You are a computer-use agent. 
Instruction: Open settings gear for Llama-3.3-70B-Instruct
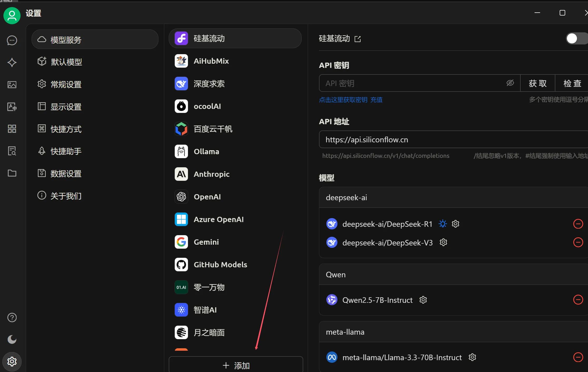pyautogui.click(x=472, y=357)
